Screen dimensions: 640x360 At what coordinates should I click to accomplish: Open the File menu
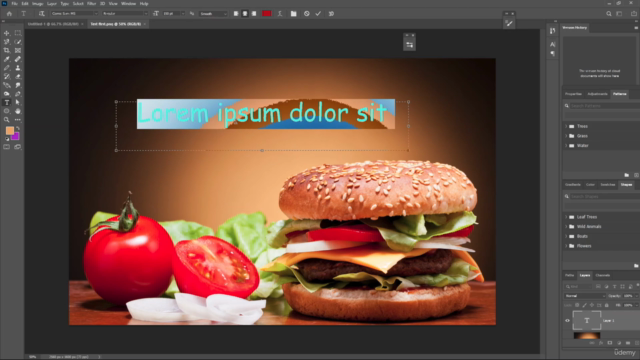tap(14, 4)
